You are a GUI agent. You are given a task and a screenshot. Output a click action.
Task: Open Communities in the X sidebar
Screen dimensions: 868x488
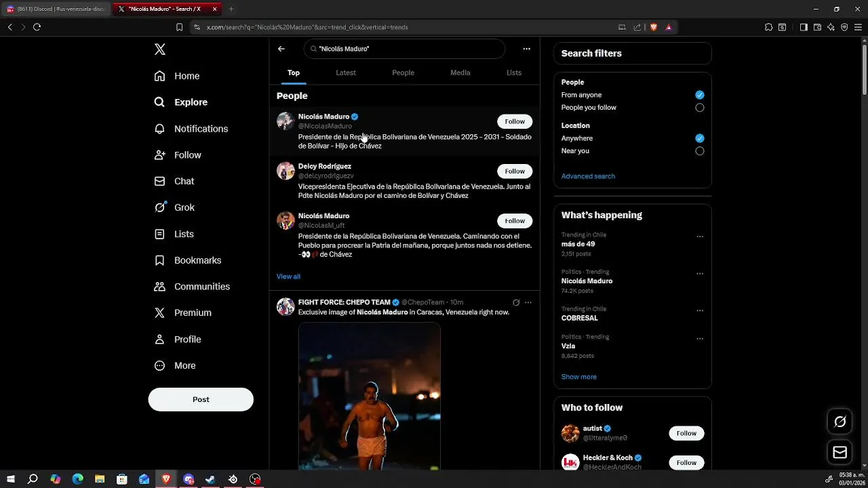(192, 287)
